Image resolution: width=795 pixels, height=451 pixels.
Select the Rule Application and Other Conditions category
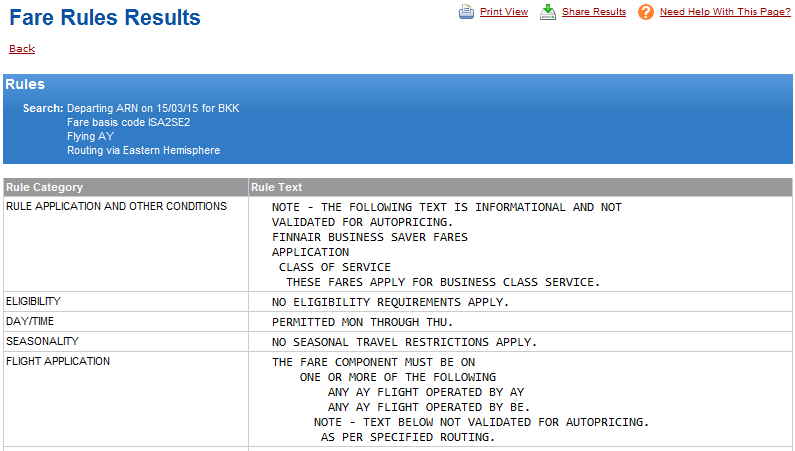pyautogui.click(x=116, y=206)
